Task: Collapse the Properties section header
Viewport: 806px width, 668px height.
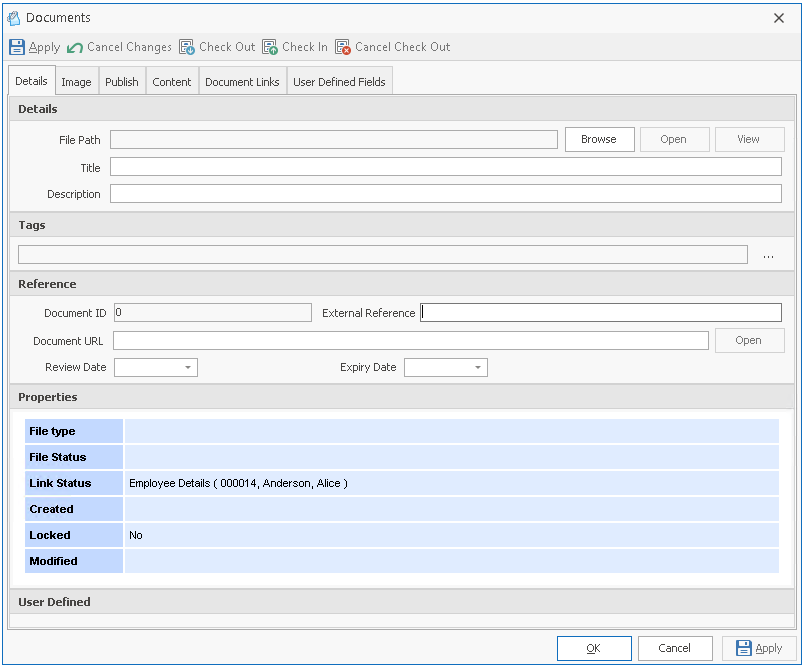Action: pyautogui.click(x=50, y=397)
